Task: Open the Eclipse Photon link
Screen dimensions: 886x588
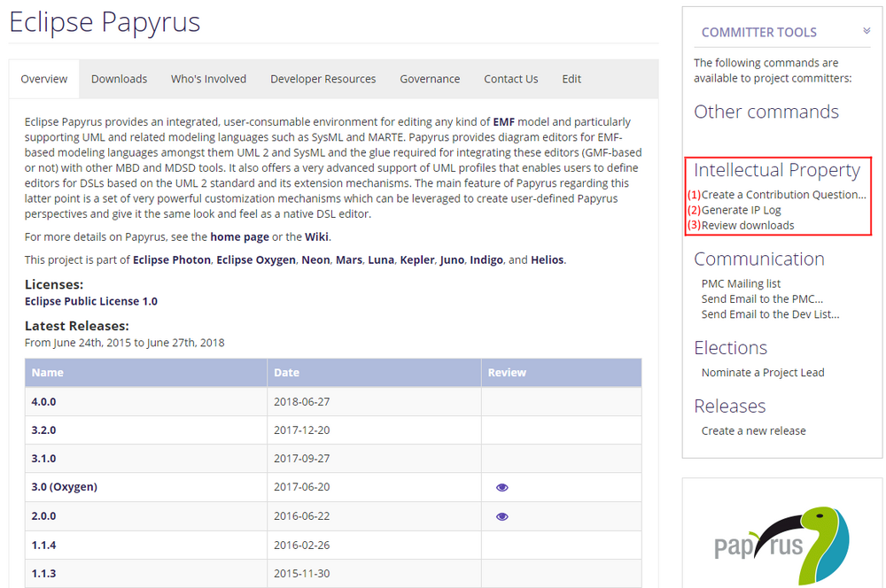Action: point(172,259)
